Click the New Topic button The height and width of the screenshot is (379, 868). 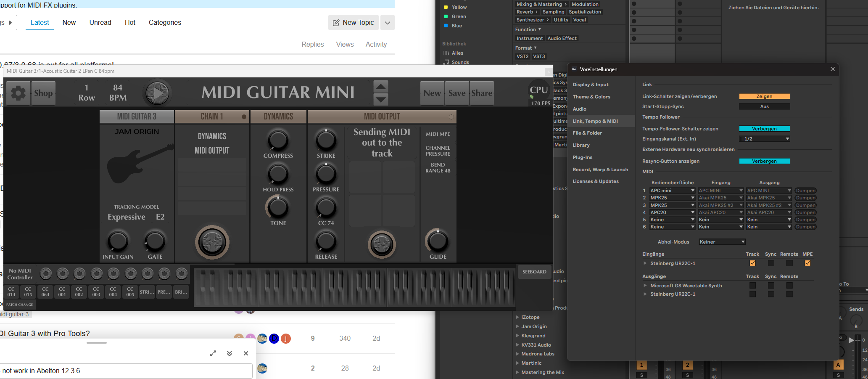point(353,23)
